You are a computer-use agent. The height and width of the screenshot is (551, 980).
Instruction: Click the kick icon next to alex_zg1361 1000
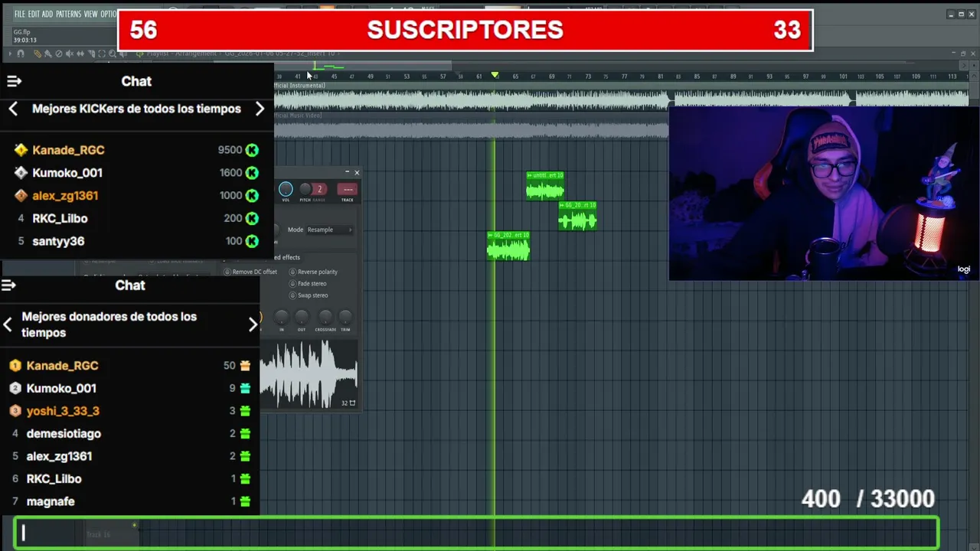click(x=252, y=195)
